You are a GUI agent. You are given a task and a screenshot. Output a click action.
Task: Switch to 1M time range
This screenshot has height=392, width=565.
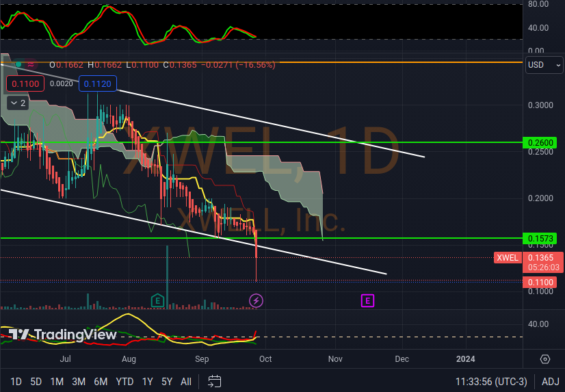coord(57,382)
